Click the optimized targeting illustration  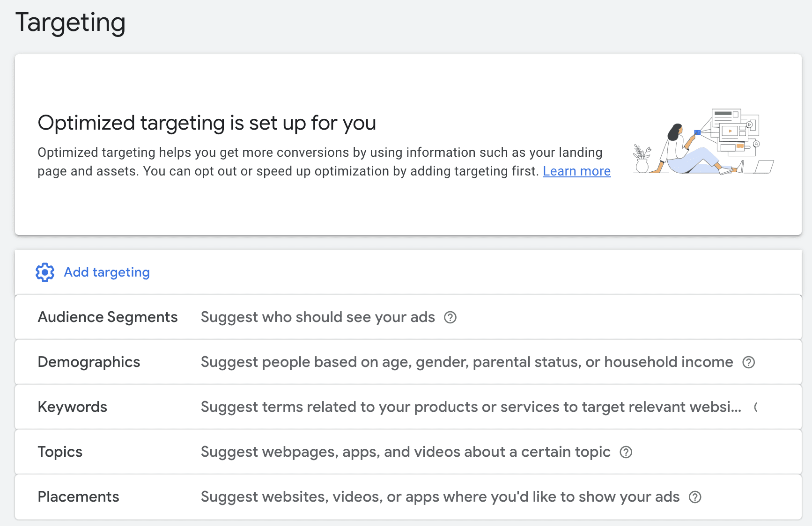pos(703,141)
